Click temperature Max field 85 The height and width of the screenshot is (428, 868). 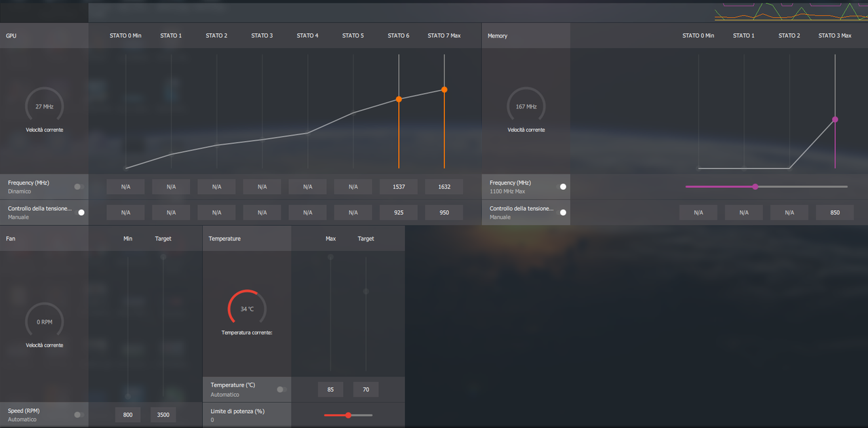click(330, 389)
